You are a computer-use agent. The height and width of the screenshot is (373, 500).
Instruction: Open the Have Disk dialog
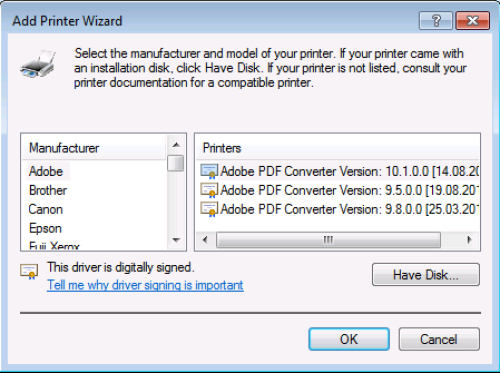coord(426,275)
